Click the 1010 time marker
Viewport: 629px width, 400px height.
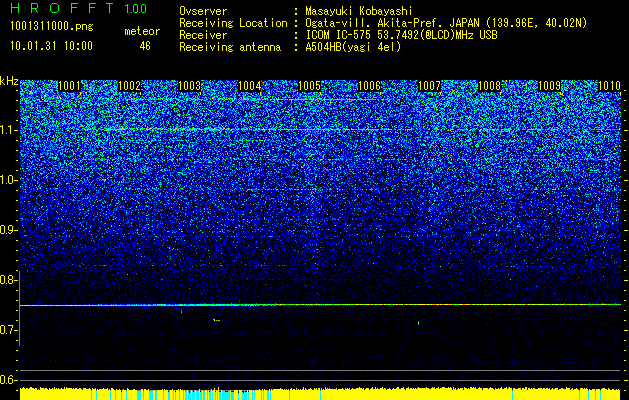[609, 86]
